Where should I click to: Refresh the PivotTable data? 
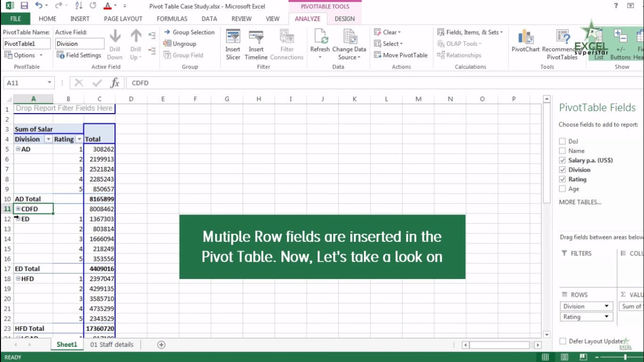[320, 43]
